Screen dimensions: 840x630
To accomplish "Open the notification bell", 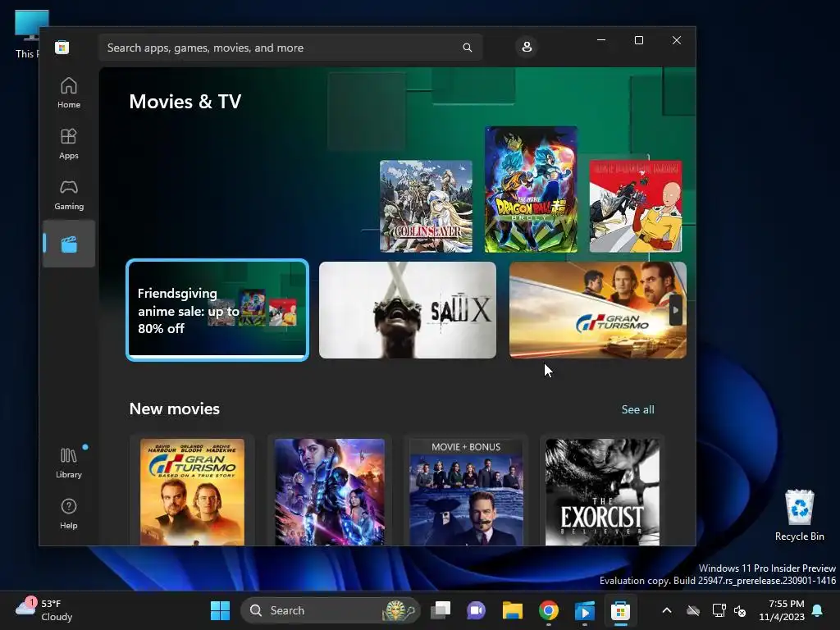I will coord(818,610).
